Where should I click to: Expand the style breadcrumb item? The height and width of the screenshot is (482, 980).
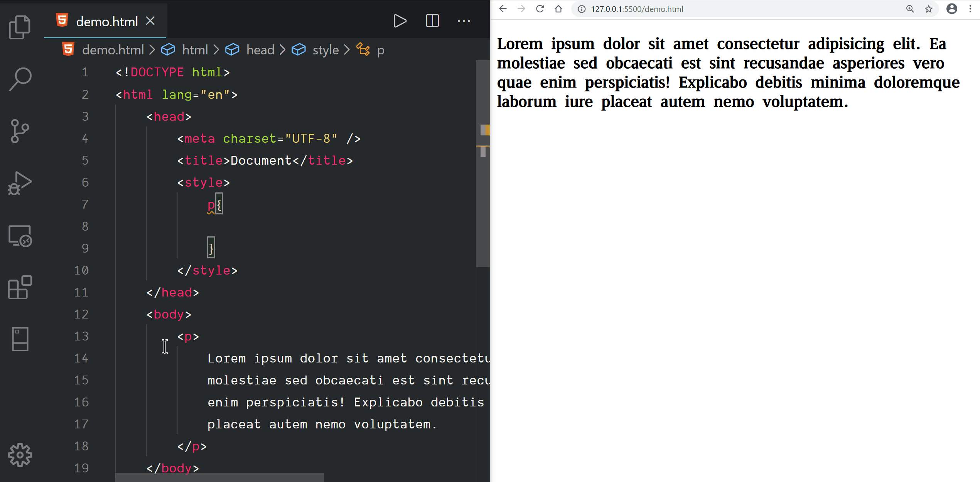(x=326, y=50)
